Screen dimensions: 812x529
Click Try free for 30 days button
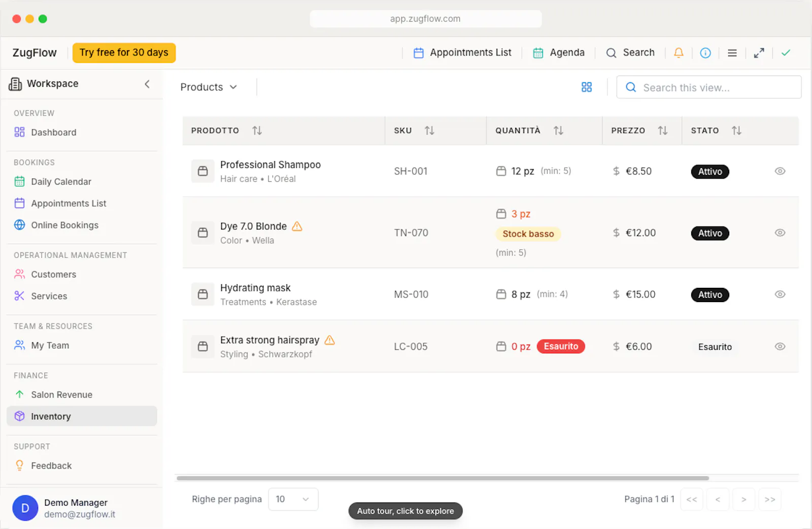click(124, 53)
